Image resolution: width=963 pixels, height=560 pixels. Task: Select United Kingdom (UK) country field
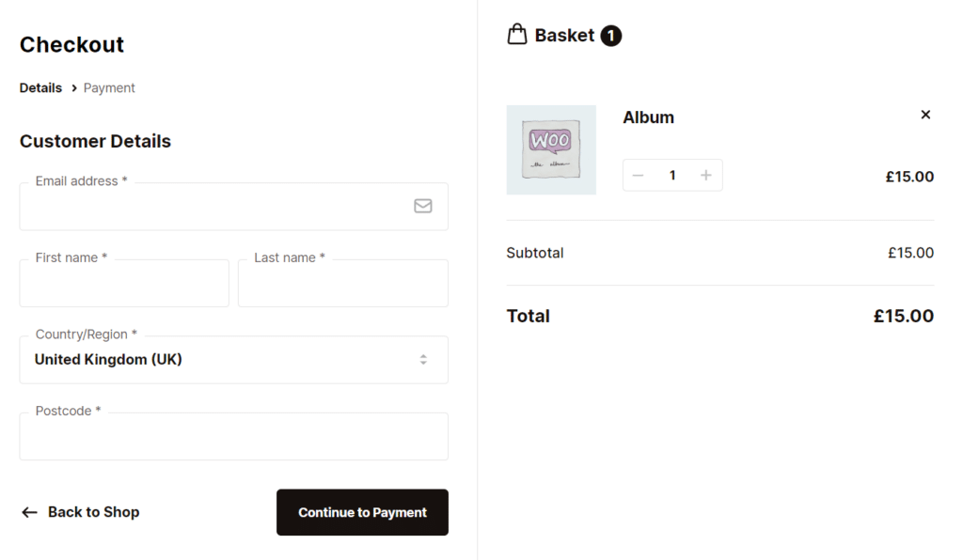click(x=233, y=359)
